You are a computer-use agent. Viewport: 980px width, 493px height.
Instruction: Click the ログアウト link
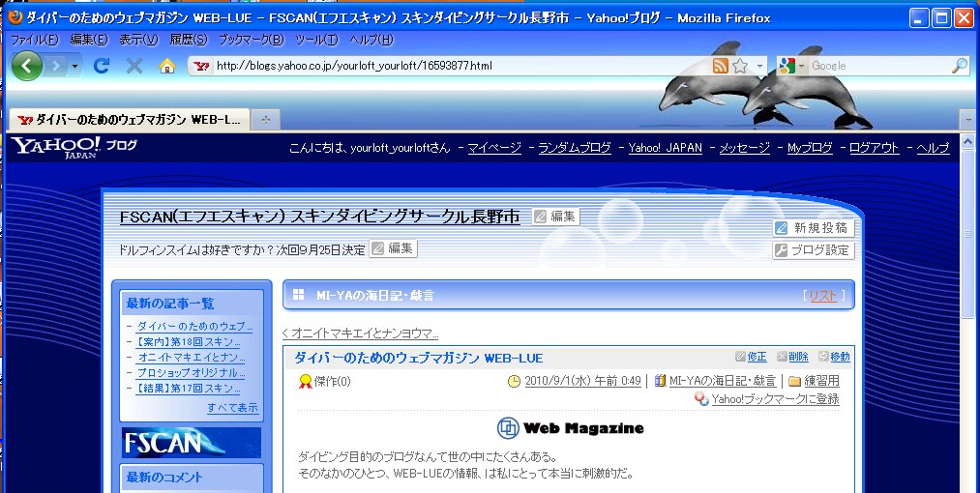874,148
